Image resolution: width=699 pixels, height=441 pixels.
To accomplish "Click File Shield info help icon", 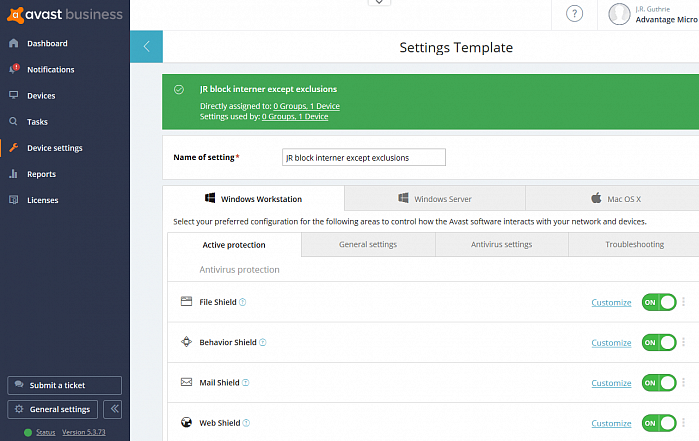I will pyautogui.click(x=243, y=302).
